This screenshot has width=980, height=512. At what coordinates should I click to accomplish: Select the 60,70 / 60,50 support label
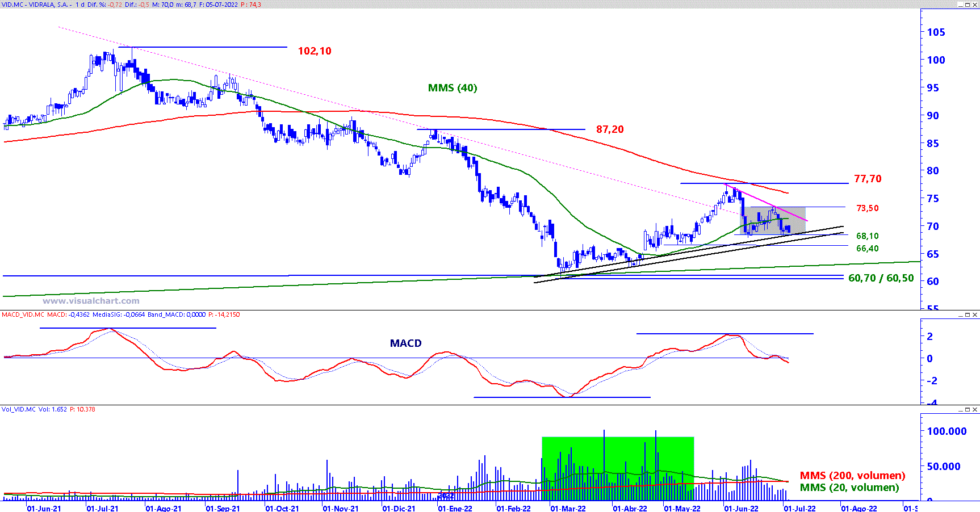tap(881, 278)
